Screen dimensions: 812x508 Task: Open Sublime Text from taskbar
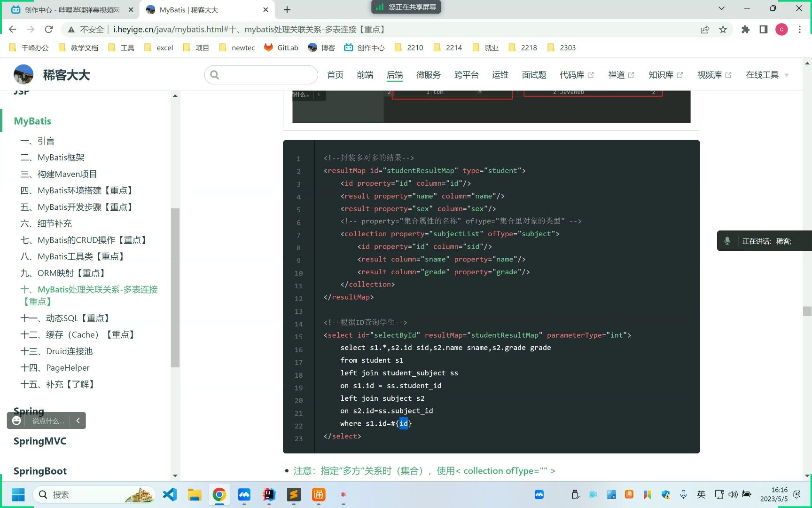click(x=294, y=494)
